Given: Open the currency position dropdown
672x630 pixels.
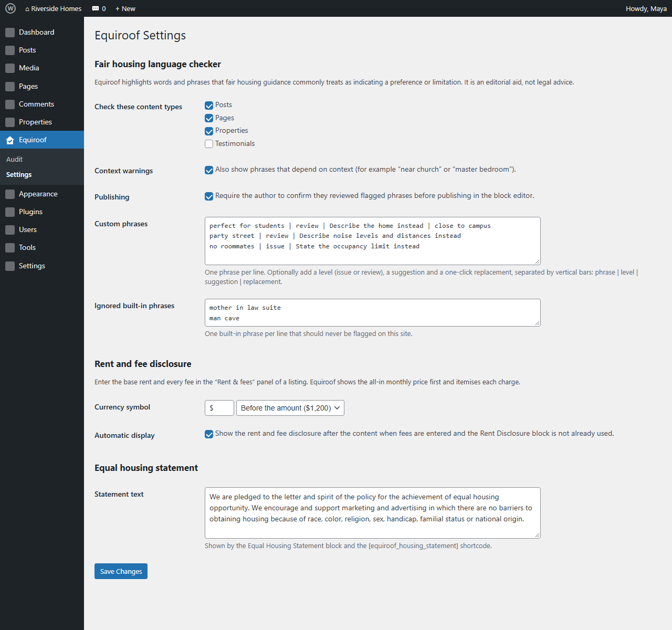Looking at the screenshot, I should [290, 408].
